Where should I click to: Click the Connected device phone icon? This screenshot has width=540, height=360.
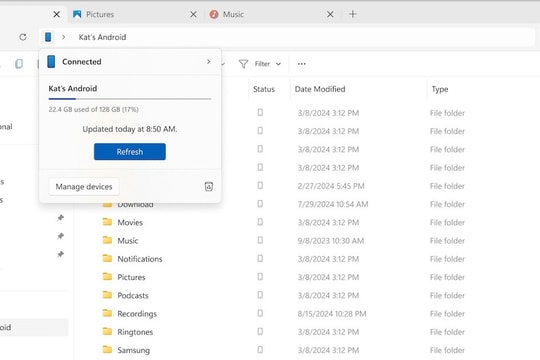click(x=51, y=62)
